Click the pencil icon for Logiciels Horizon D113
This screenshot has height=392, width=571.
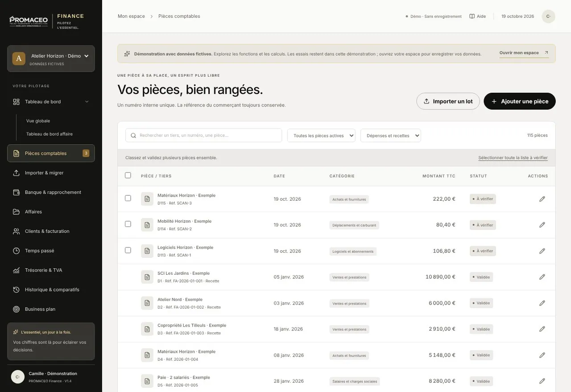pos(542,251)
